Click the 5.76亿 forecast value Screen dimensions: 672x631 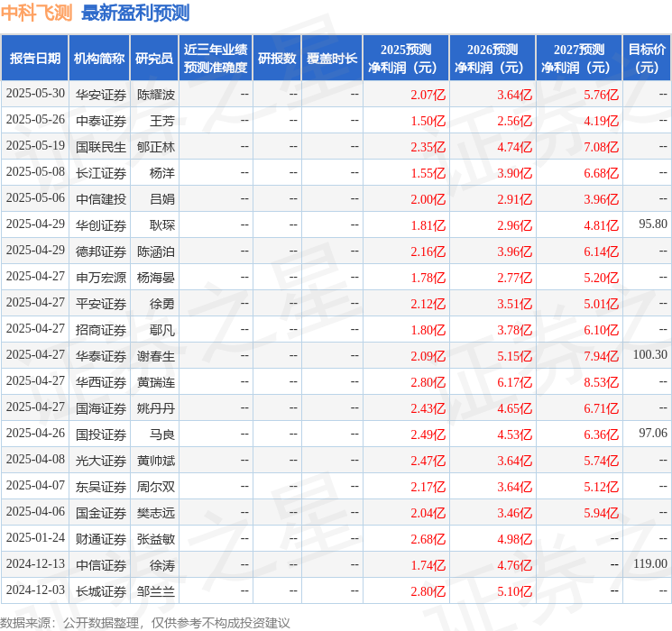click(601, 95)
